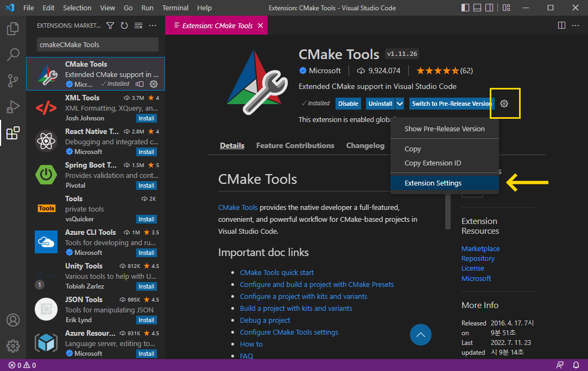Install the XML Tools extension
This screenshot has height=371, width=588.
146,118
